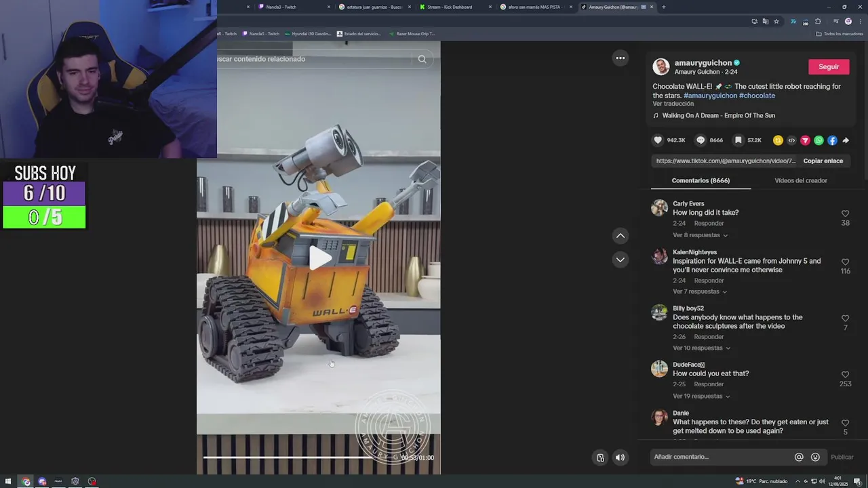Click Responder under DudeFace's comment
Image resolution: width=868 pixels, height=488 pixels.
[x=709, y=384]
